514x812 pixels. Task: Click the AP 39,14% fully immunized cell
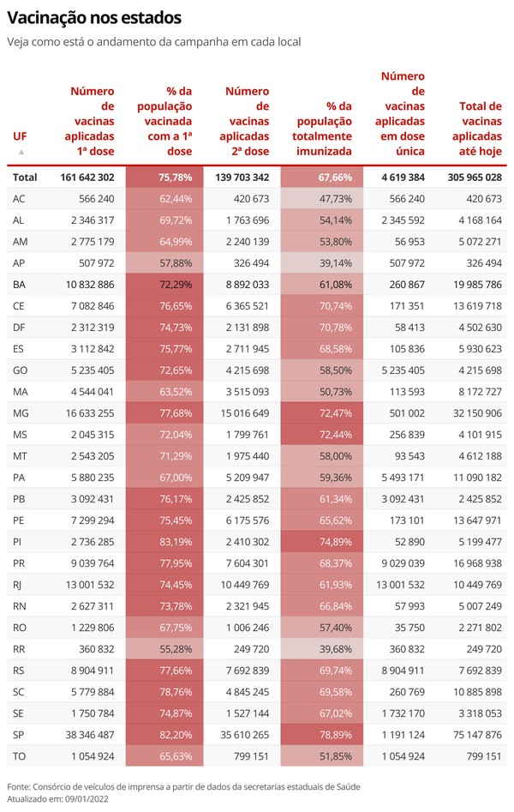pyautogui.click(x=322, y=263)
